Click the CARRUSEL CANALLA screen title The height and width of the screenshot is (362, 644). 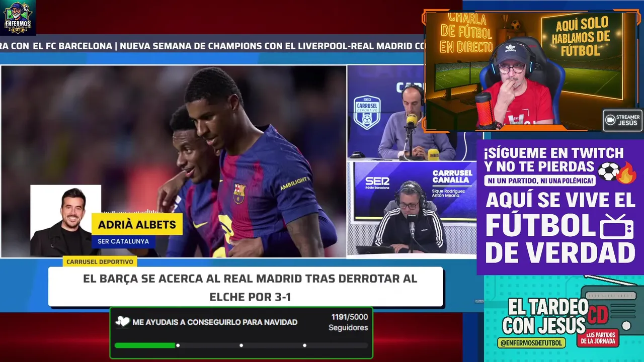tap(452, 176)
